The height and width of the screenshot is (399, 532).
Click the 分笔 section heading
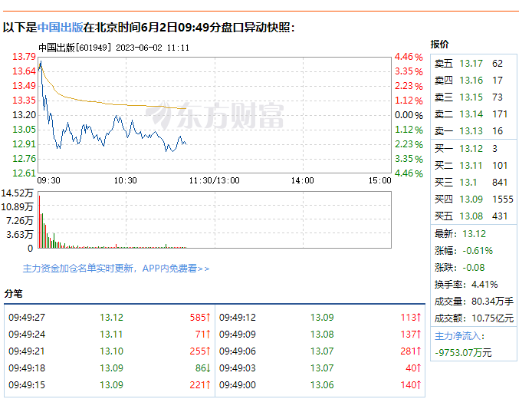(13, 294)
